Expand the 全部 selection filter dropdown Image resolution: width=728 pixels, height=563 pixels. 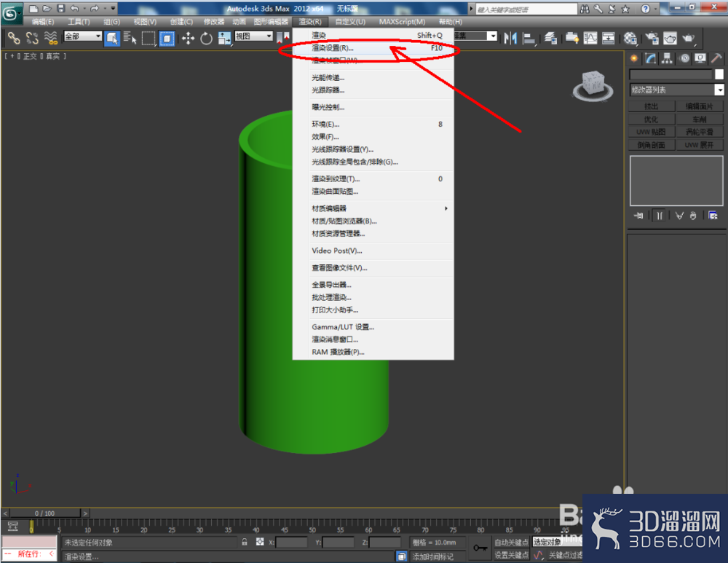[98, 36]
